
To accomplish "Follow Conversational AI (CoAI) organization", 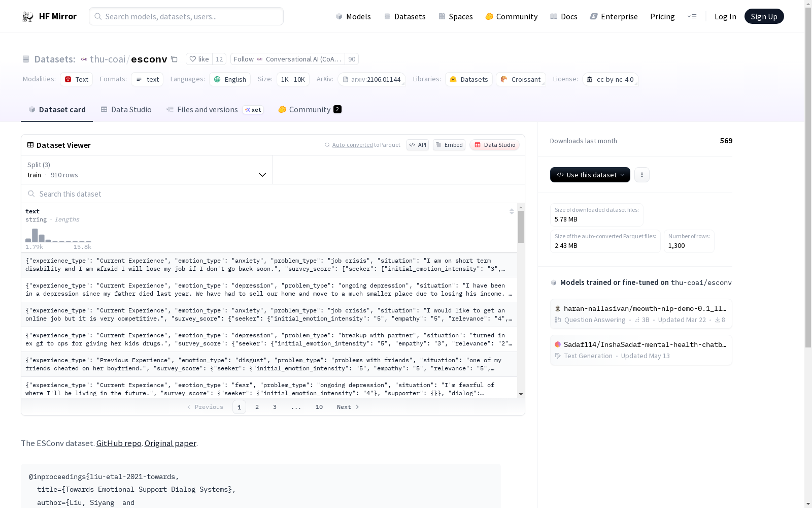I will (288, 59).
